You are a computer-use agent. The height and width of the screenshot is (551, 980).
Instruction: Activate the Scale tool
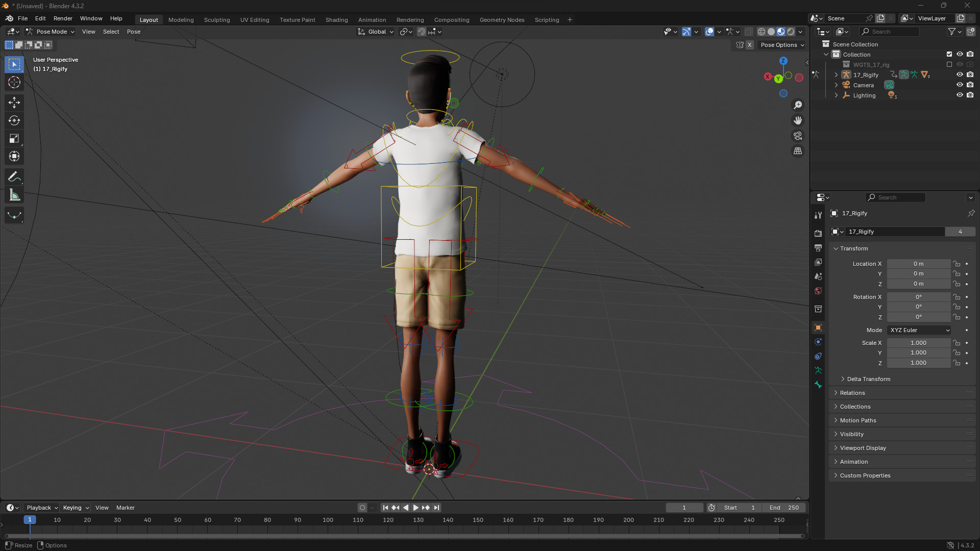coord(14,138)
